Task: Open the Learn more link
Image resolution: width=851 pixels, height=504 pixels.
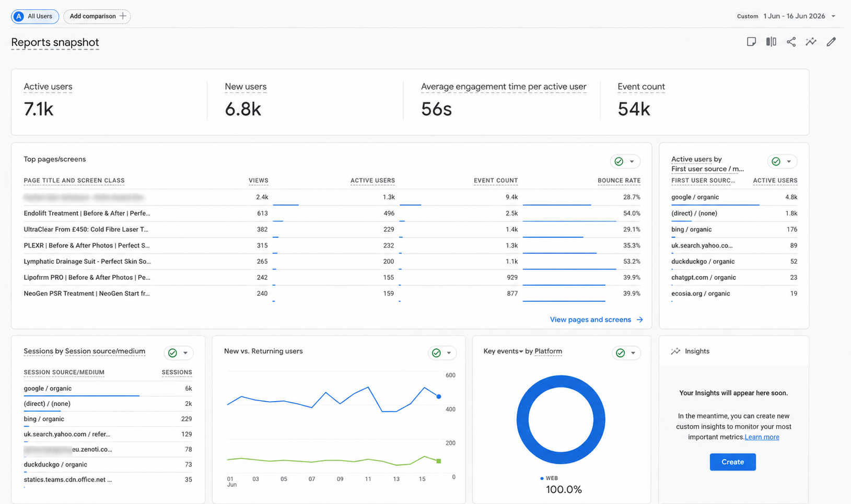Action: 762,437
